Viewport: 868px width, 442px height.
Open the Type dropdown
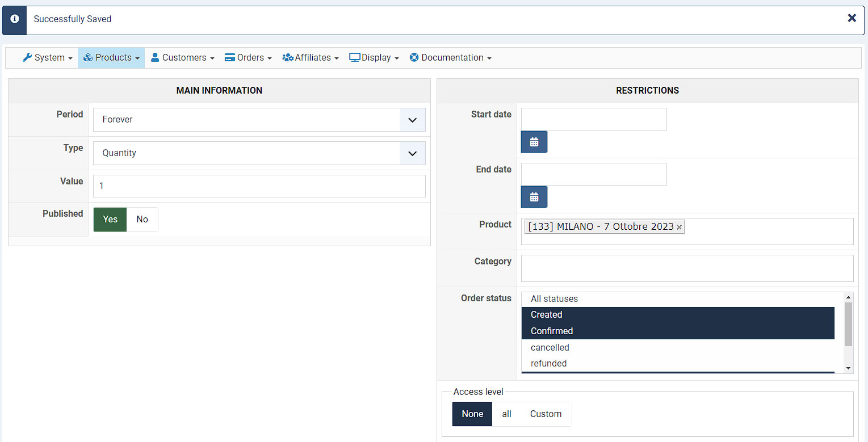point(412,153)
